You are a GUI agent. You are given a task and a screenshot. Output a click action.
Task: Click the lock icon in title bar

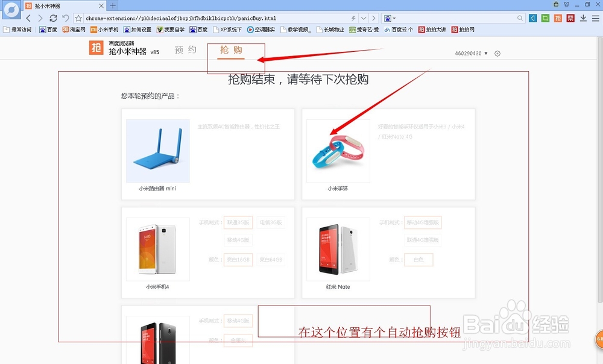(556, 4)
